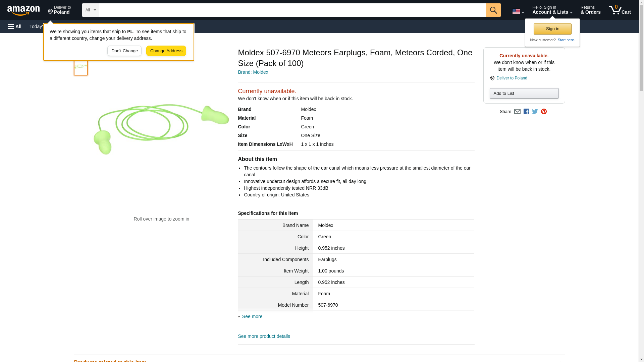Share on Facebook icon

[526, 112]
